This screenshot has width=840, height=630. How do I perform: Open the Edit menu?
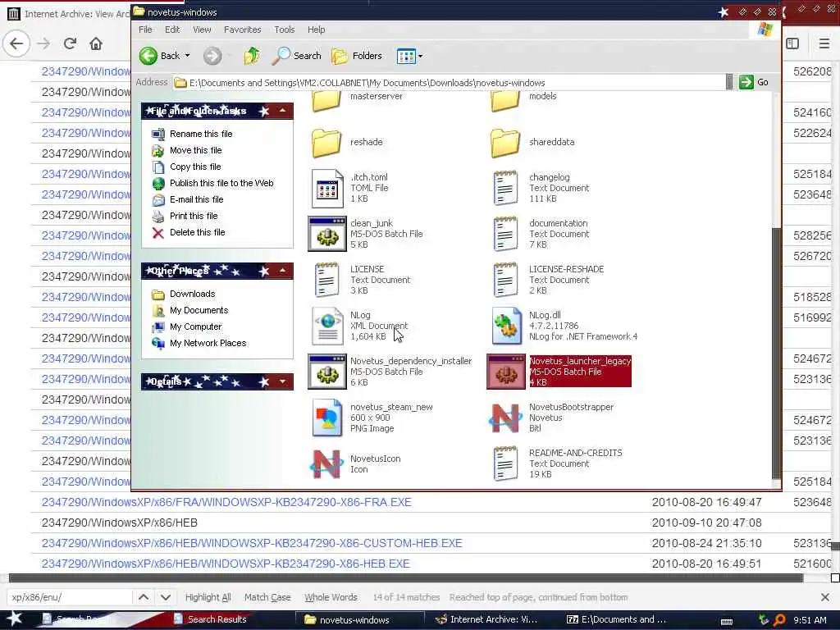(172, 30)
